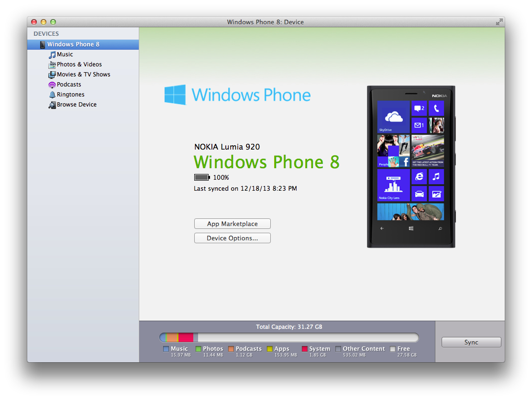Click the Music note icon in sidebar

tap(52, 54)
